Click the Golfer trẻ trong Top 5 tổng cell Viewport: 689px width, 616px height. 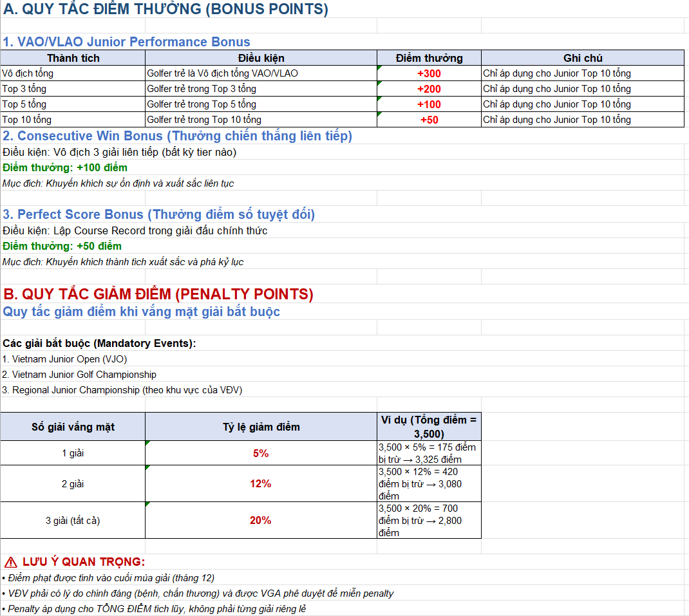pyautogui.click(x=261, y=104)
